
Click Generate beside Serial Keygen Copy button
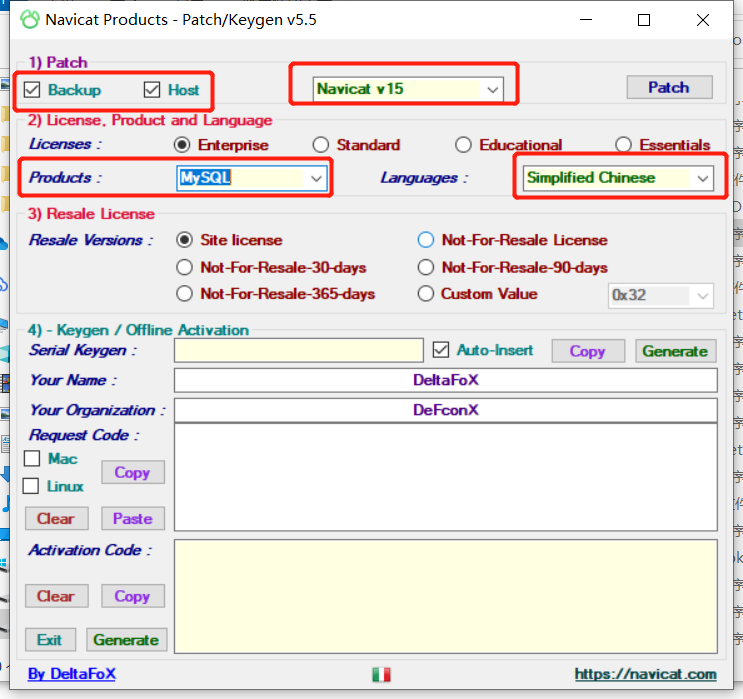tap(675, 351)
